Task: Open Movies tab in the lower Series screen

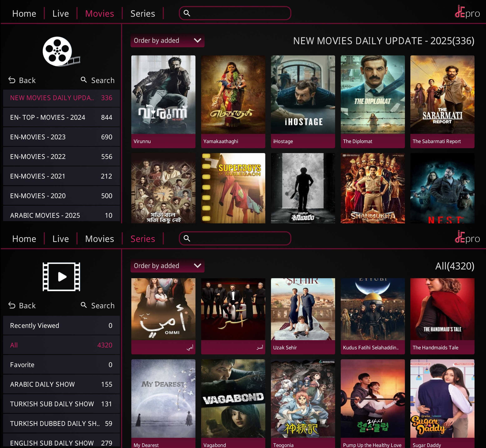Action: (100, 239)
